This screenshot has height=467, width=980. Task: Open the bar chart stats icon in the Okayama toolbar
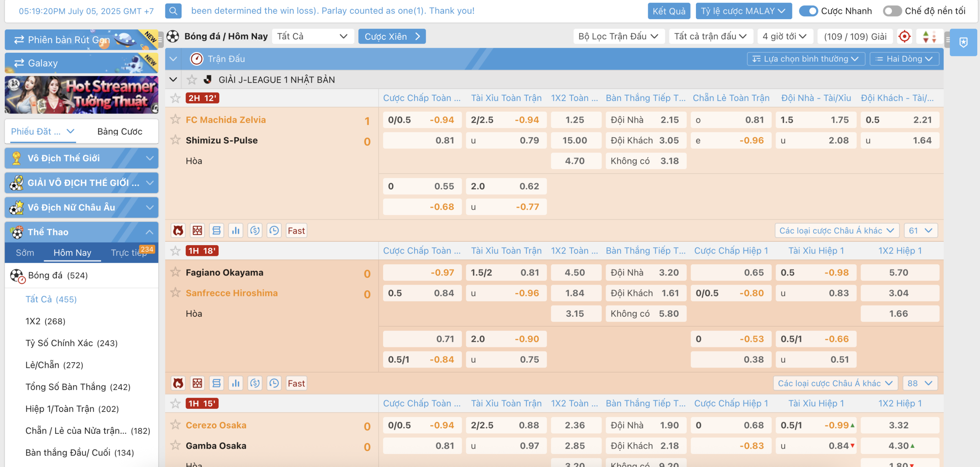pos(236,383)
